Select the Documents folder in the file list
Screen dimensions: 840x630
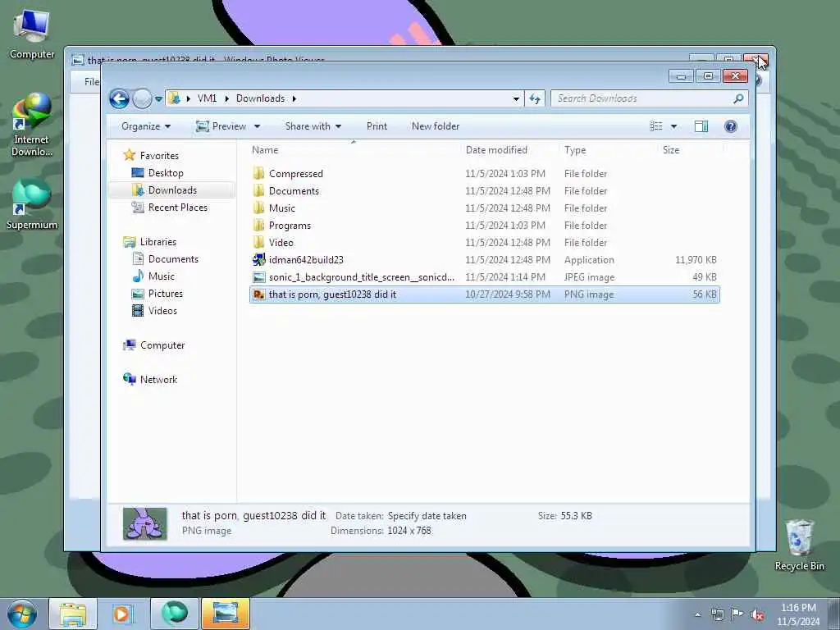click(484, 190)
